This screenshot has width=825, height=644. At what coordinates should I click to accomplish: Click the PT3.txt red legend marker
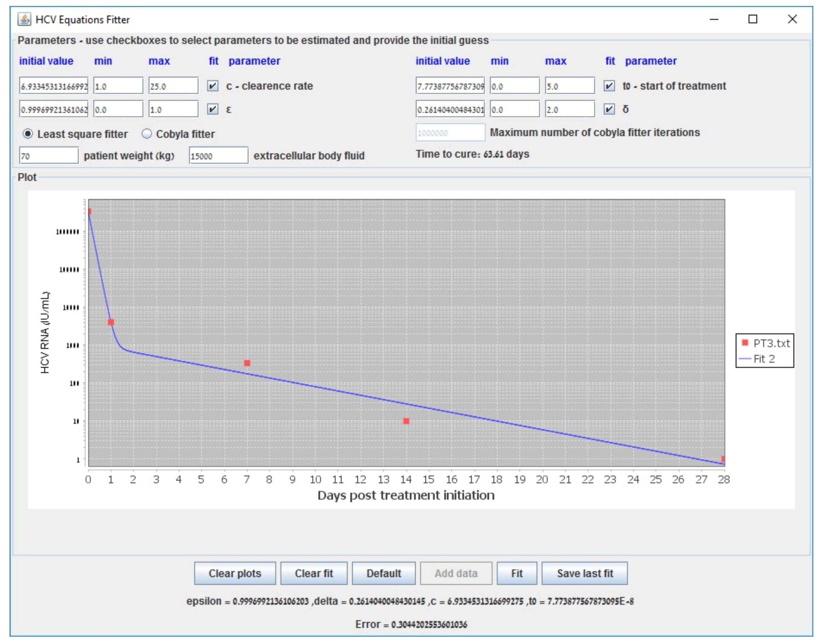[745, 343]
